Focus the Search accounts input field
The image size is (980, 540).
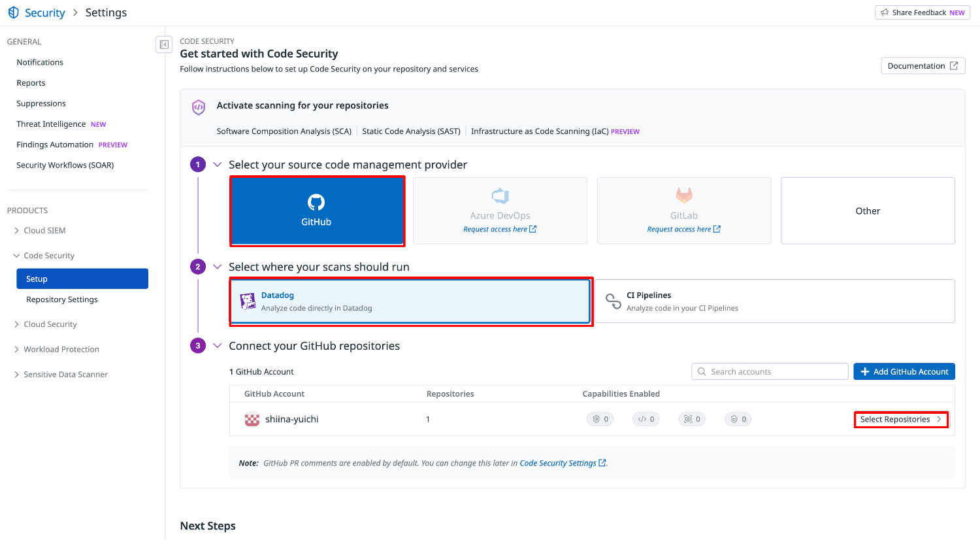click(x=770, y=371)
